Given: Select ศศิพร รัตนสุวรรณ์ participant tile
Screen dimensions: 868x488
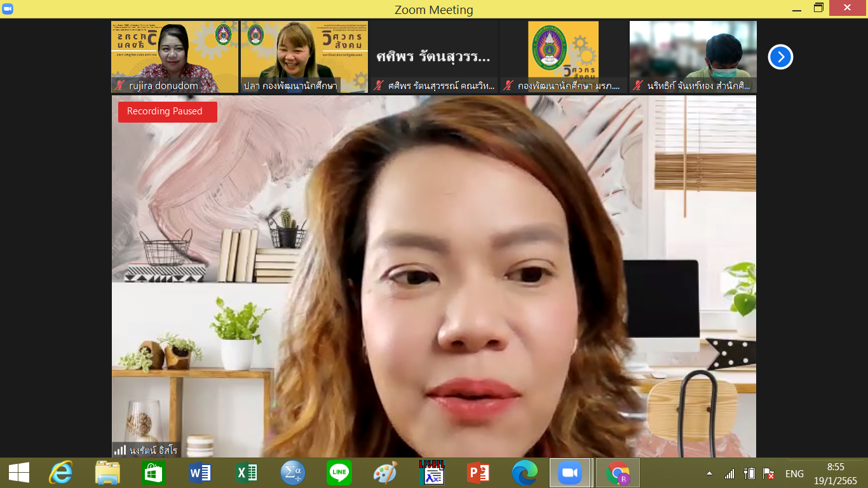Looking at the screenshot, I should (x=434, y=57).
